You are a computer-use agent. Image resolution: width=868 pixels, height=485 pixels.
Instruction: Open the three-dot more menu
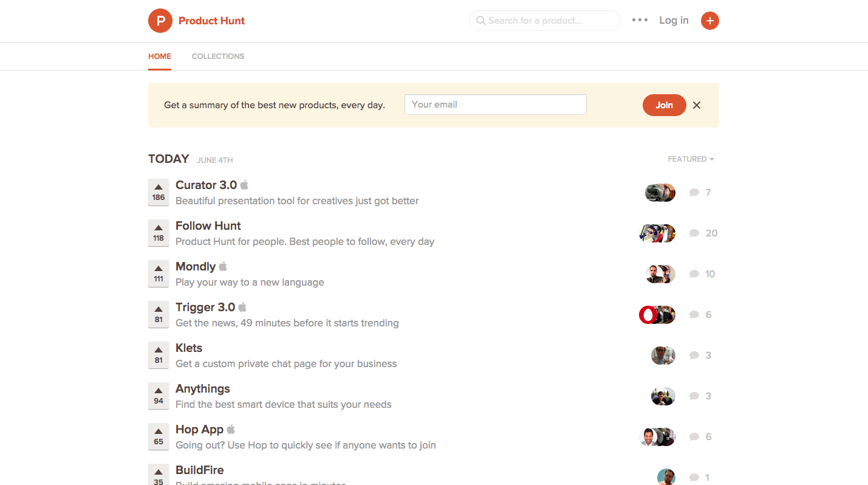(x=640, y=20)
